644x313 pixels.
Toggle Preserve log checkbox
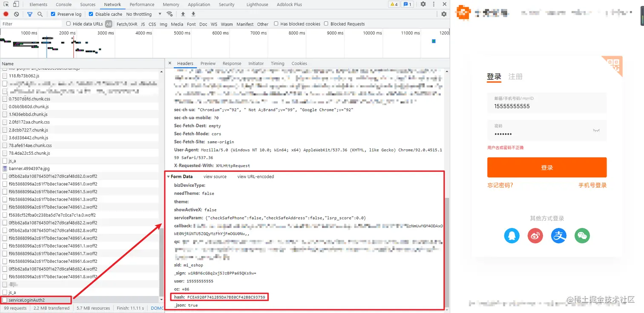pos(53,14)
